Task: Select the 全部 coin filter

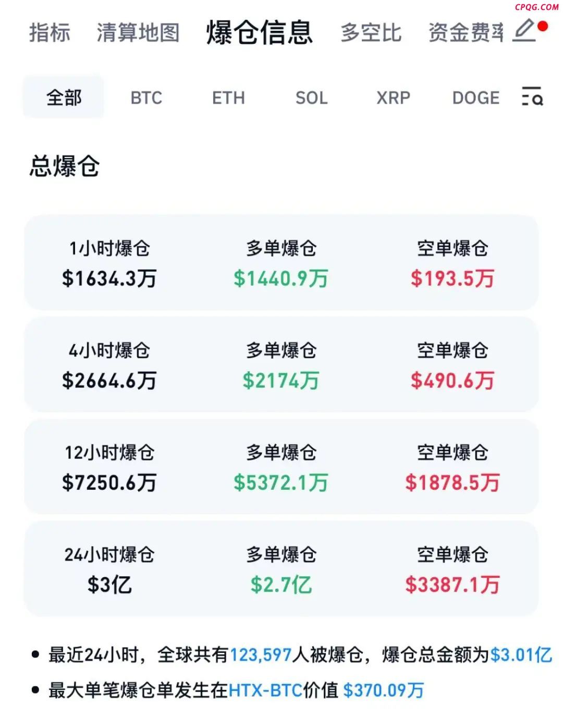Action: 64,97
